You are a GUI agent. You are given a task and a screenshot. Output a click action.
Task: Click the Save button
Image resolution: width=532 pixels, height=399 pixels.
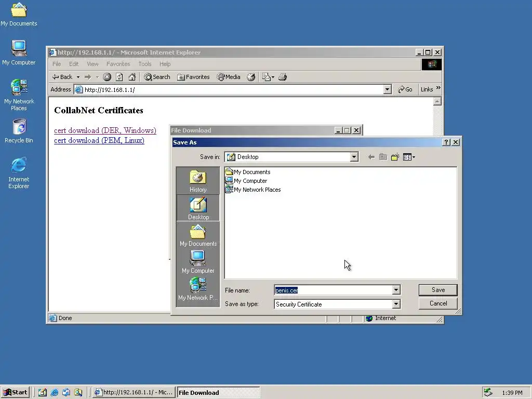pyautogui.click(x=438, y=290)
